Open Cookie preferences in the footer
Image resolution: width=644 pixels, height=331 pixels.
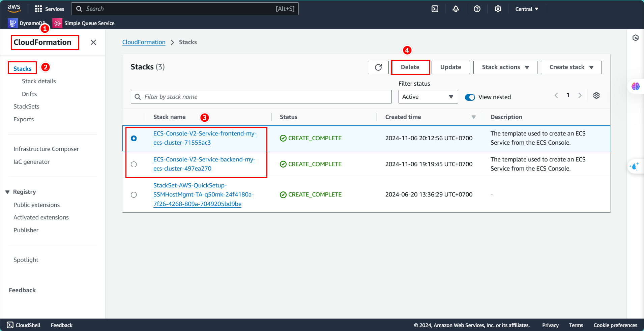(615, 325)
